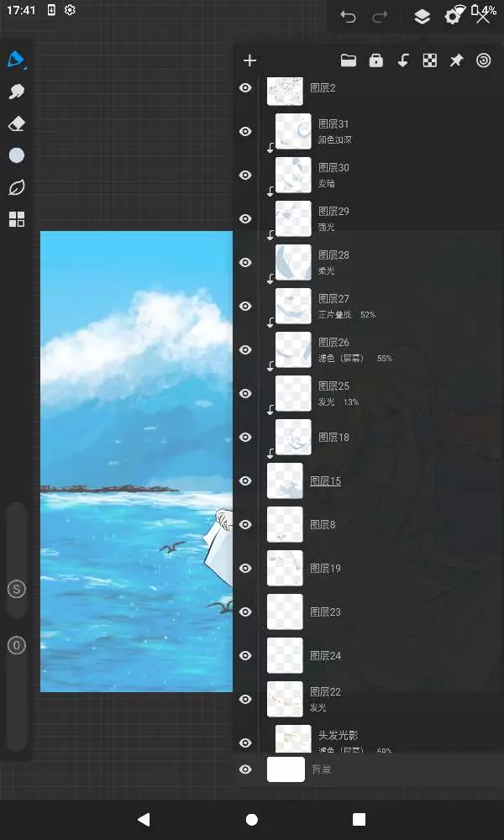
Task: Toggle visibility of 背景 layer
Action: (245, 769)
